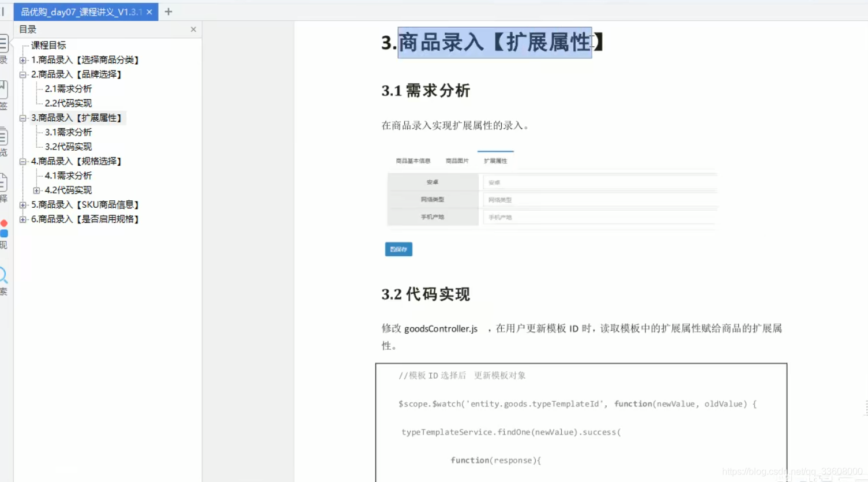Jump to 课程目标 in outline
Screen dimensions: 868x482
coord(48,45)
